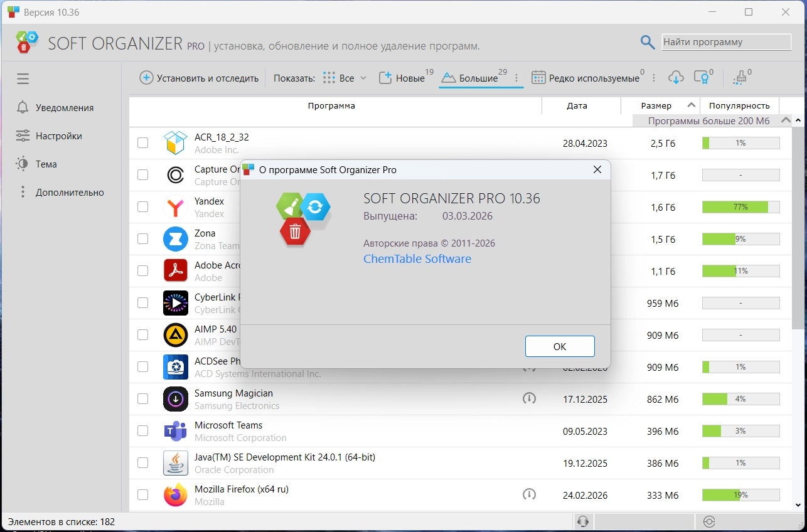Click the scroll-up arrow of the program list

pos(799,120)
